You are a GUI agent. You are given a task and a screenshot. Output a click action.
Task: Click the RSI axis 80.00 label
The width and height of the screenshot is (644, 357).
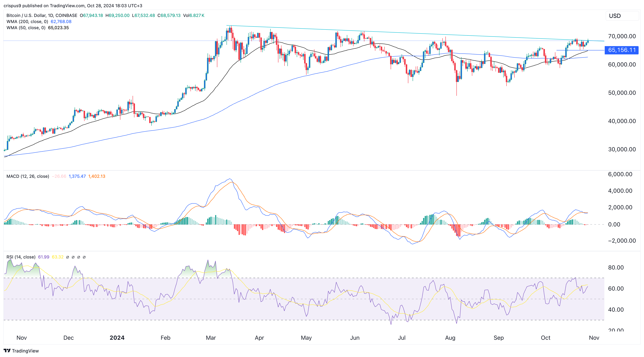(616, 267)
